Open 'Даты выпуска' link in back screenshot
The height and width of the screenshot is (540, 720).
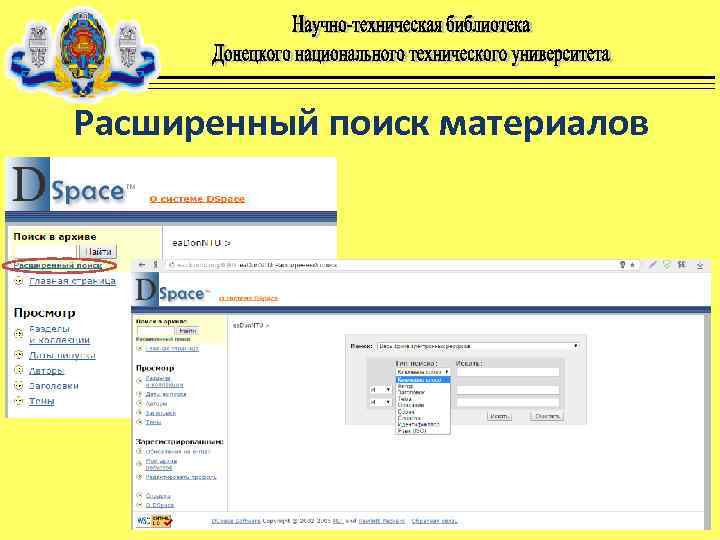[62, 355]
